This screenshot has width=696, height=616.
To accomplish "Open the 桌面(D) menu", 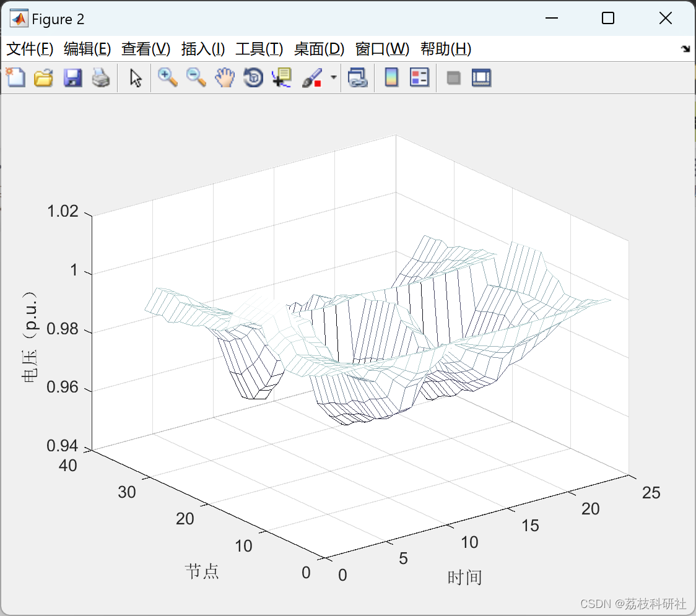I will (319, 49).
